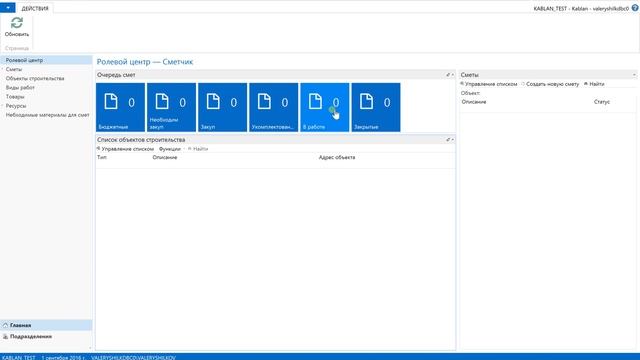Screen dimensions: 640x360
Task: Open the Укомплектован estimates tile
Action: pyautogui.click(x=273, y=107)
